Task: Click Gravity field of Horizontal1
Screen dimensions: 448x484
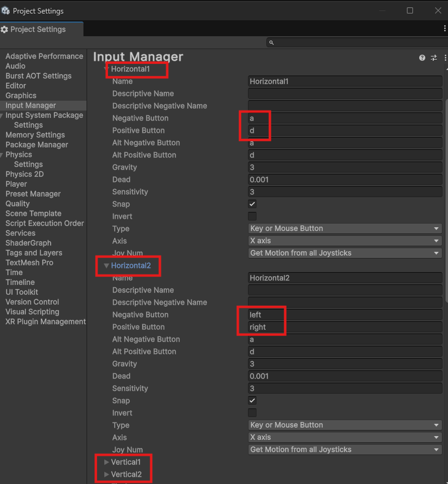Action: click(x=345, y=167)
